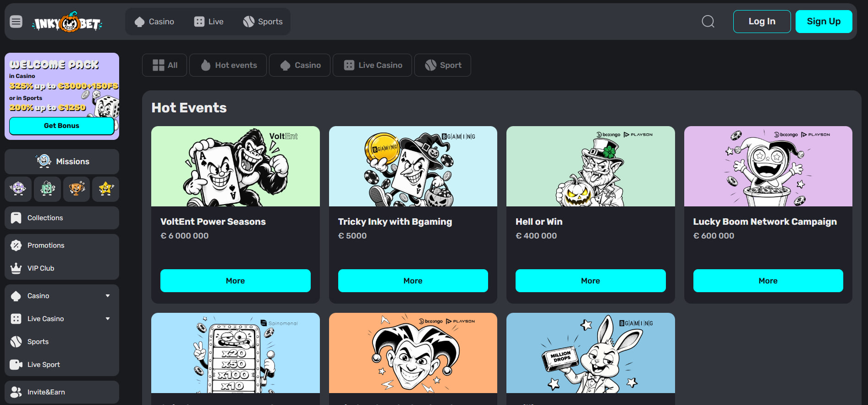This screenshot has height=405, width=868.
Task: Click the sidebar Sports ball icon
Action: click(x=16, y=342)
